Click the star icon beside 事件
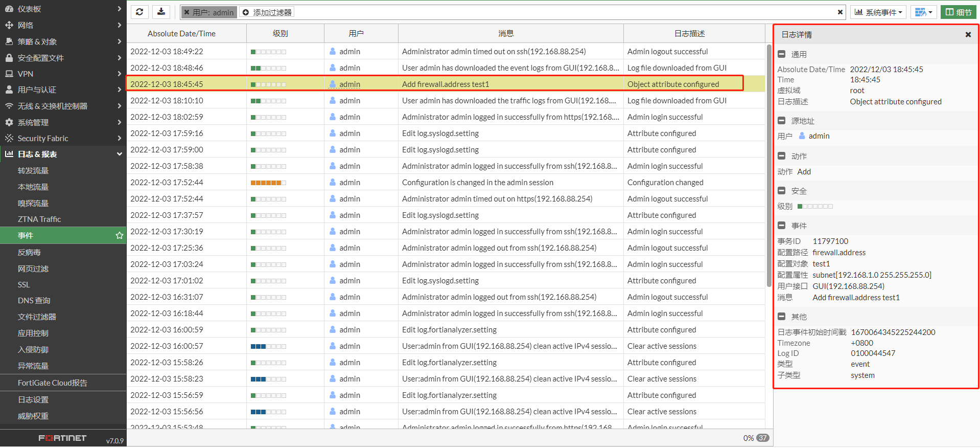This screenshot has height=448, width=980. point(119,236)
